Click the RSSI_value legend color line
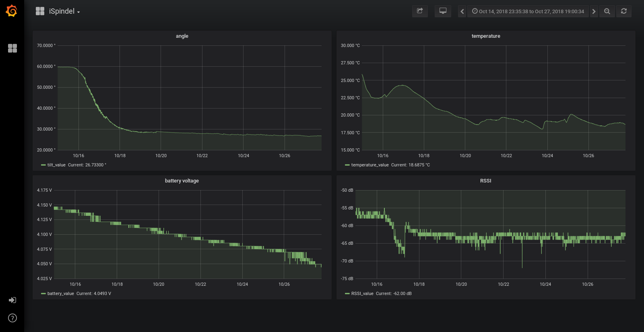644x332 pixels. point(347,293)
